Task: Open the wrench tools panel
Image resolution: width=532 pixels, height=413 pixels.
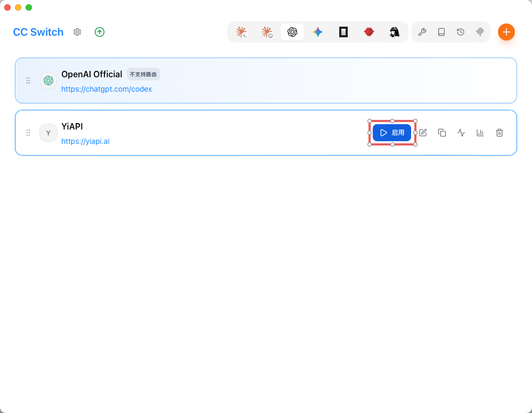Action: [x=422, y=32]
